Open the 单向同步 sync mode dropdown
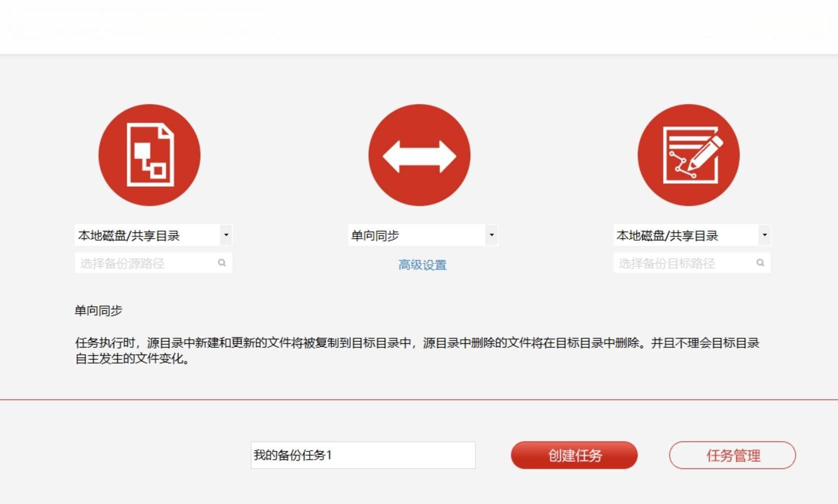The width and height of the screenshot is (838, 504). (423, 235)
